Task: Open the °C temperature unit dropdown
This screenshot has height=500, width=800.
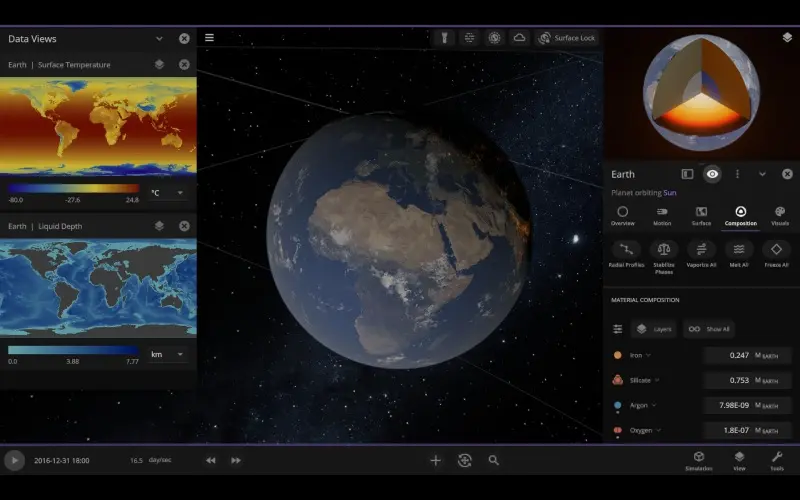Action: tap(168, 192)
